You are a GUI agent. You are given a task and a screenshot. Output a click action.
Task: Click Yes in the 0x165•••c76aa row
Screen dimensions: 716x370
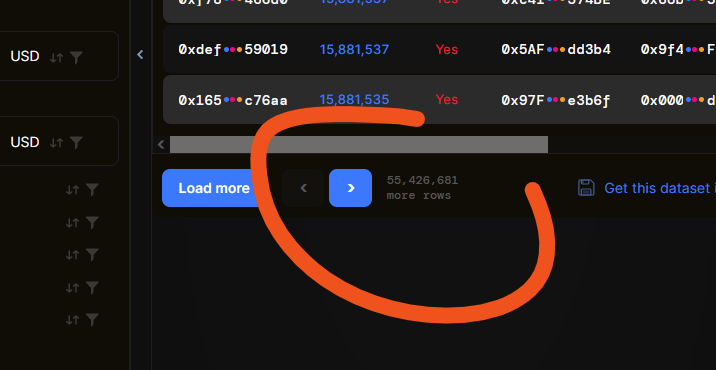pyautogui.click(x=447, y=100)
